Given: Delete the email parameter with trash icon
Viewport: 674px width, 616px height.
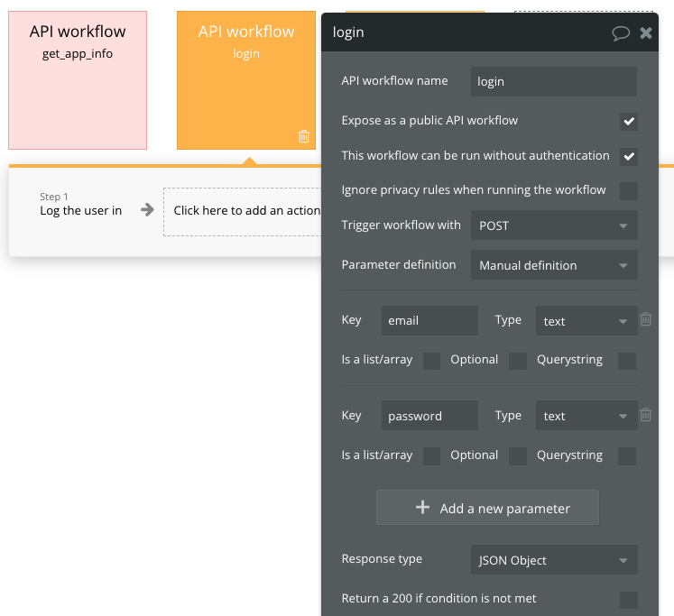Looking at the screenshot, I should pos(646,319).
